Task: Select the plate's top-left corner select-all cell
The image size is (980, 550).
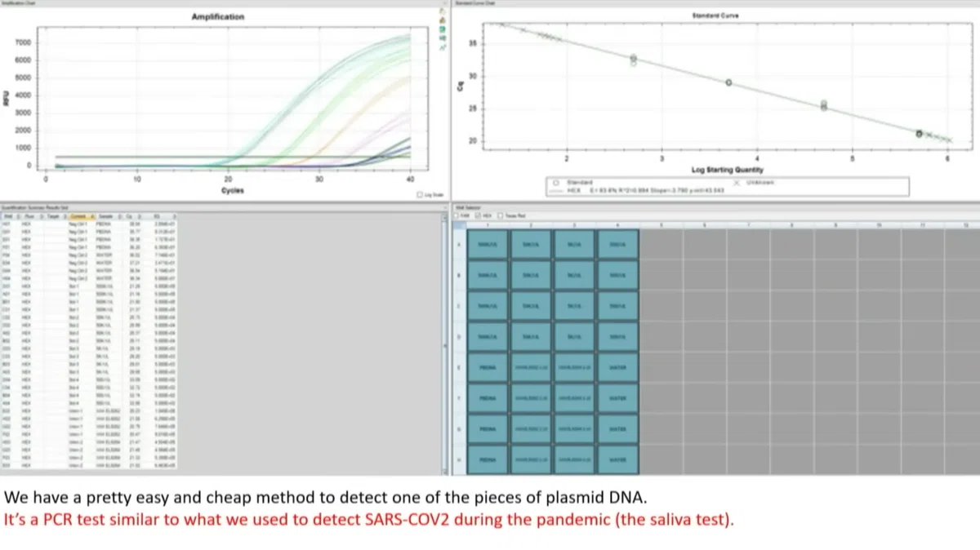Action: [x=460, y=225]
